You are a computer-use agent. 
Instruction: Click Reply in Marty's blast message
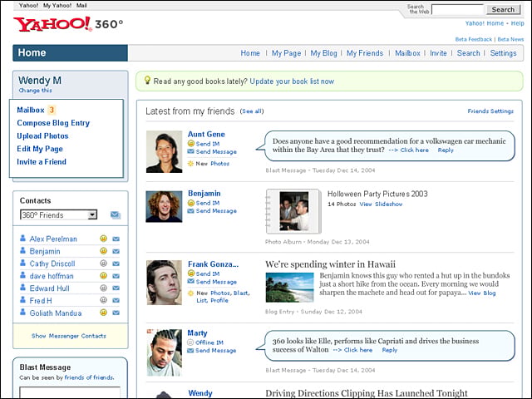(x=390, y=350)
